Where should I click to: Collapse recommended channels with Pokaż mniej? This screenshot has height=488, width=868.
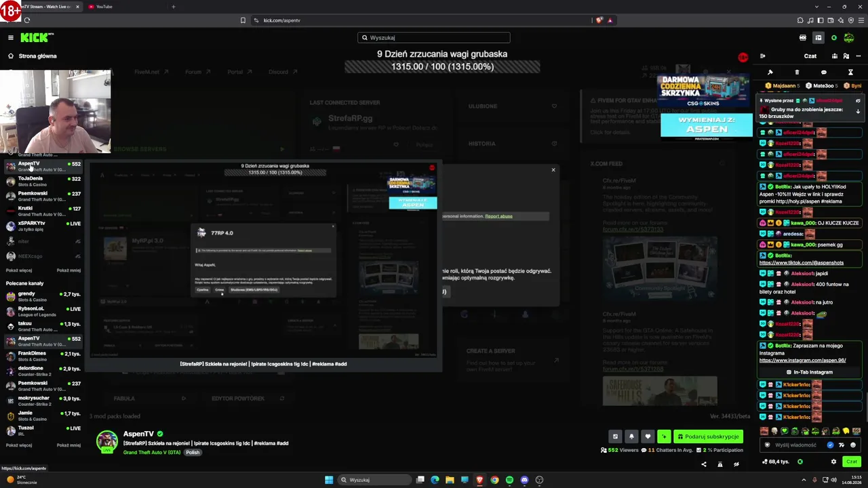point(68,445)
